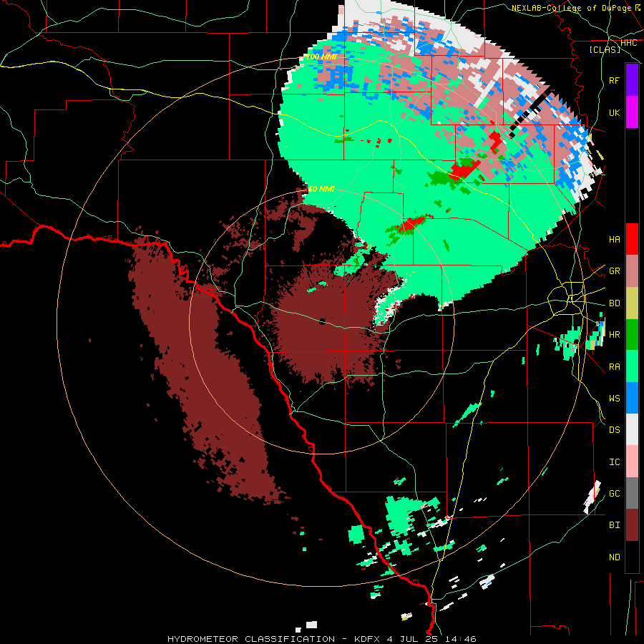The image size is (644, 644).
Task: Click the BD legend label
Action: coord(615,303)
